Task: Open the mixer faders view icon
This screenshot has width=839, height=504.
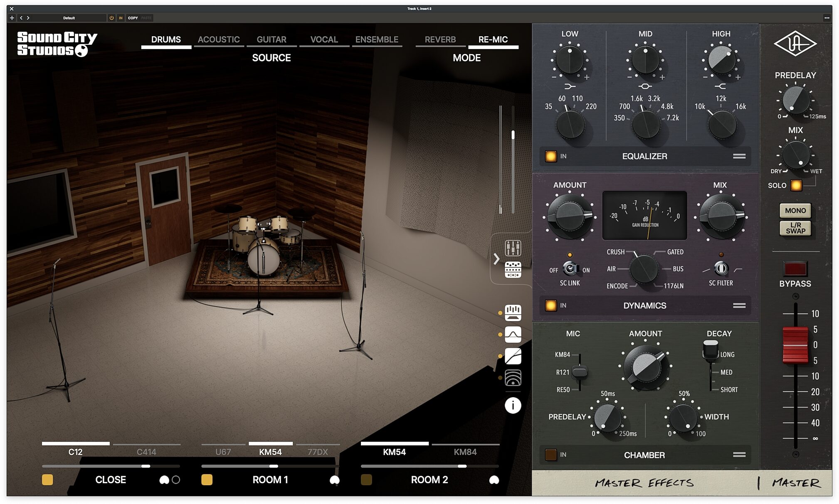Action: point(513,248)
